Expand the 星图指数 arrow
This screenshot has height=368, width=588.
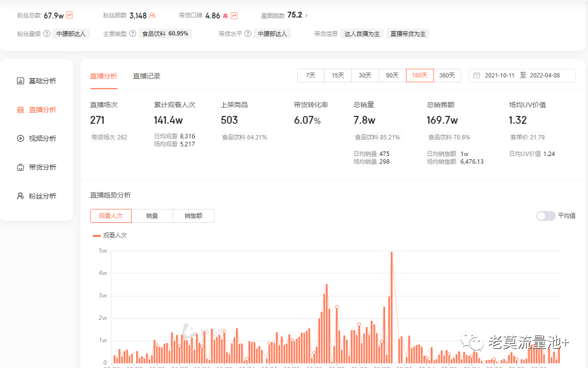point(307,15)
